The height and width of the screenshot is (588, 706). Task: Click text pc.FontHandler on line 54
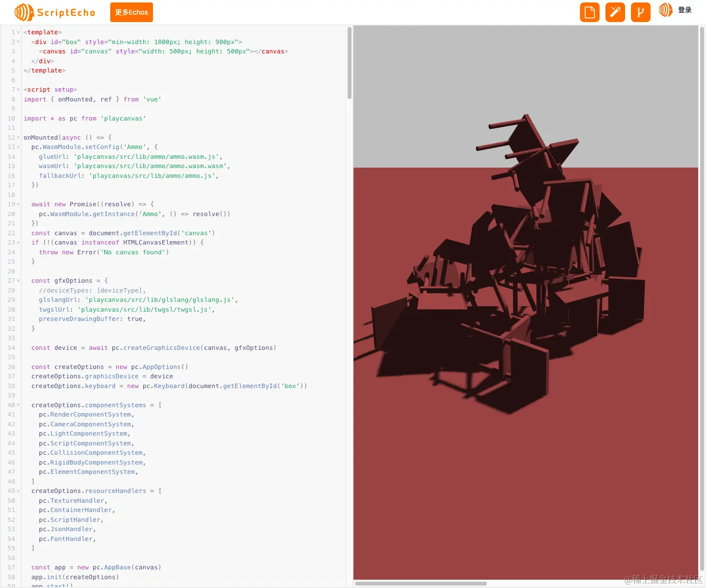pos(66,539)
